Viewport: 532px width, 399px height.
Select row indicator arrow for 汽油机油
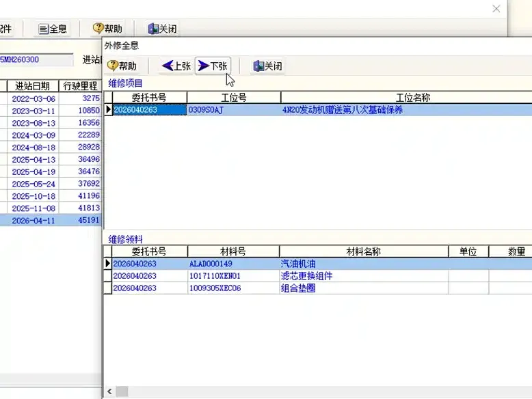(107, 264)
